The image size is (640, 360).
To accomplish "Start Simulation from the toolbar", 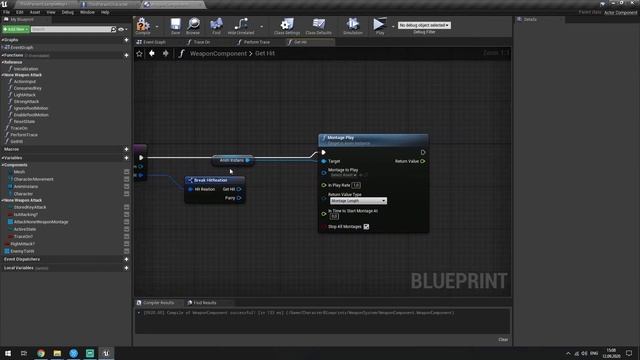I will (x=353, y=25).
